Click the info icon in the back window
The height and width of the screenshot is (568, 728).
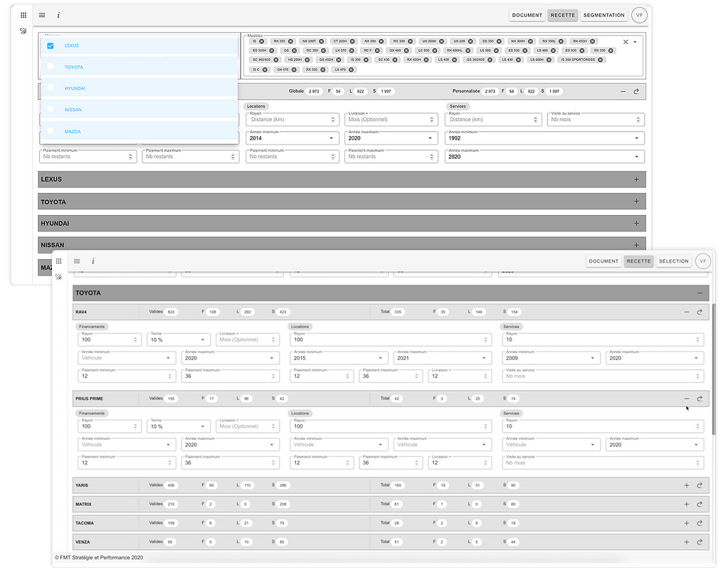point(58,16)
